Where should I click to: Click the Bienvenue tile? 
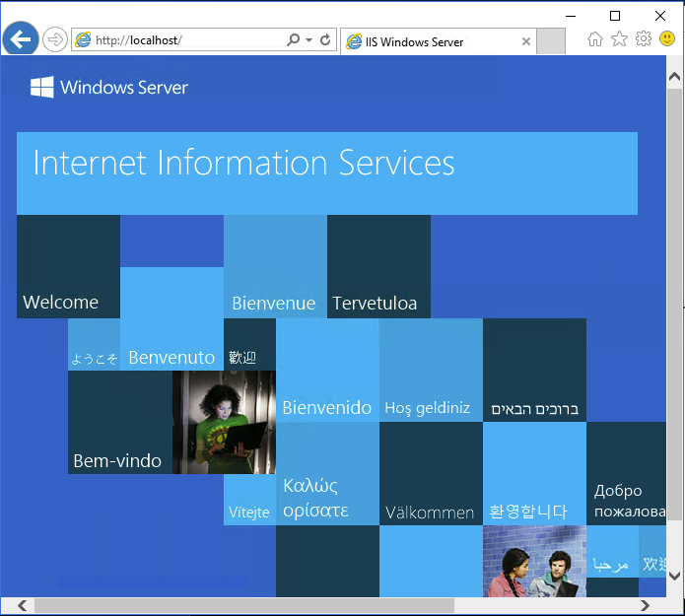(x=275, y=266)
